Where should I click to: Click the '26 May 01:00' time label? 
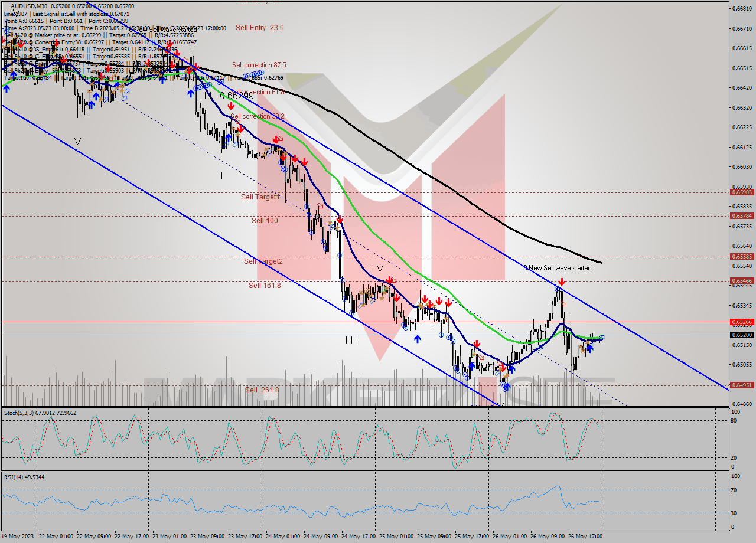(510, 536)
